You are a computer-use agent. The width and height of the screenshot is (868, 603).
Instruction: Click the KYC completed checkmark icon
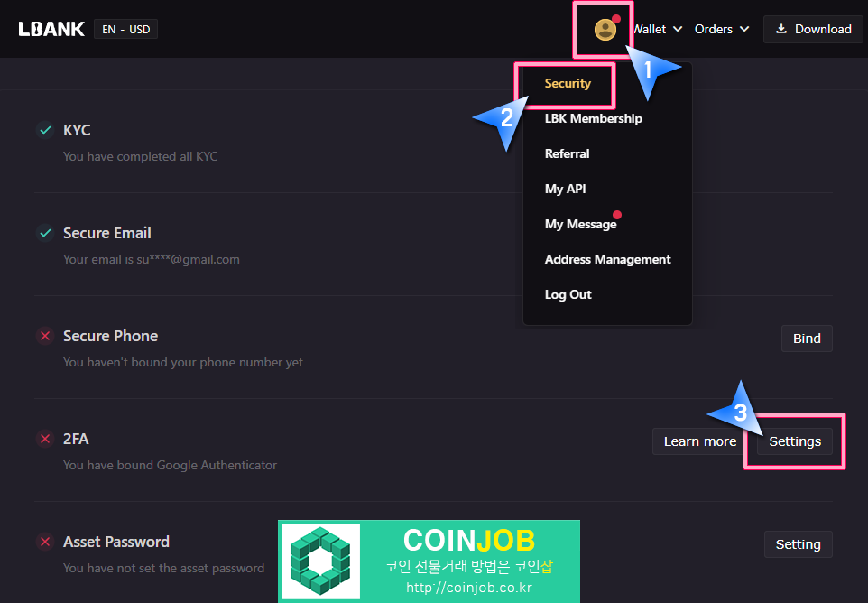(x=45, y=130)
